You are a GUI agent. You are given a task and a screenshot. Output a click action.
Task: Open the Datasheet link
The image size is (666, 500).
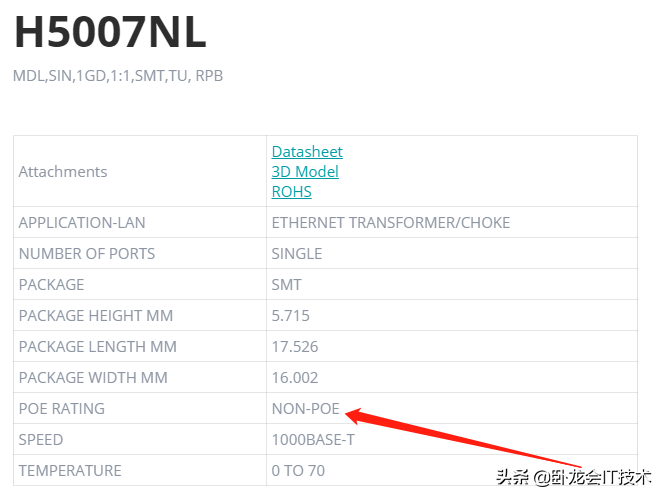click(x=307, y=151)
